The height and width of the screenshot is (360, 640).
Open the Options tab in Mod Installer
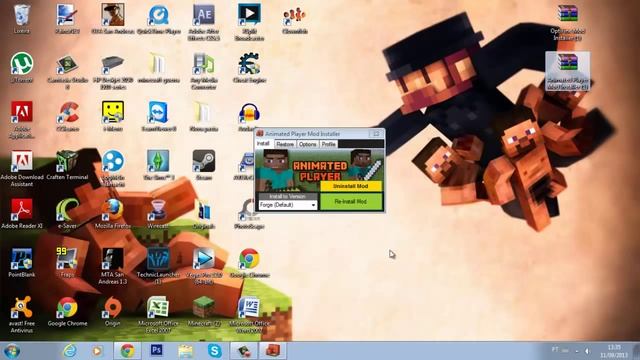(x=307, y=144)
